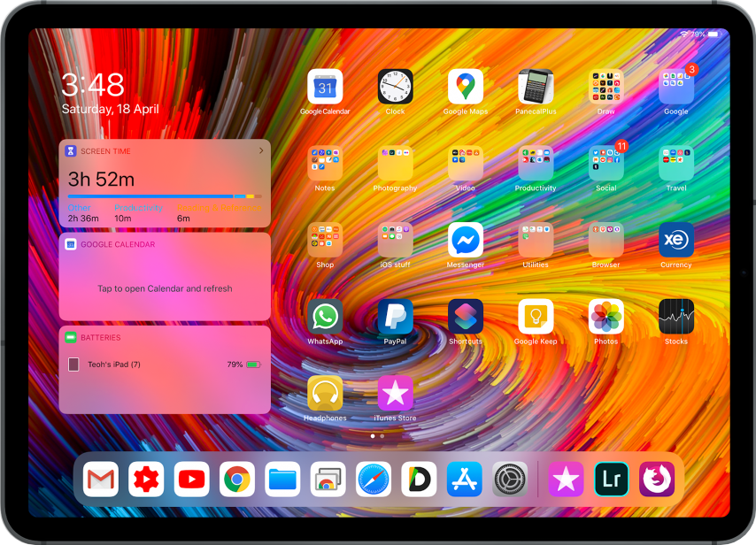Open the Messenger app
The height and width of the screenshot is (545, 756).
coord(466,240)
